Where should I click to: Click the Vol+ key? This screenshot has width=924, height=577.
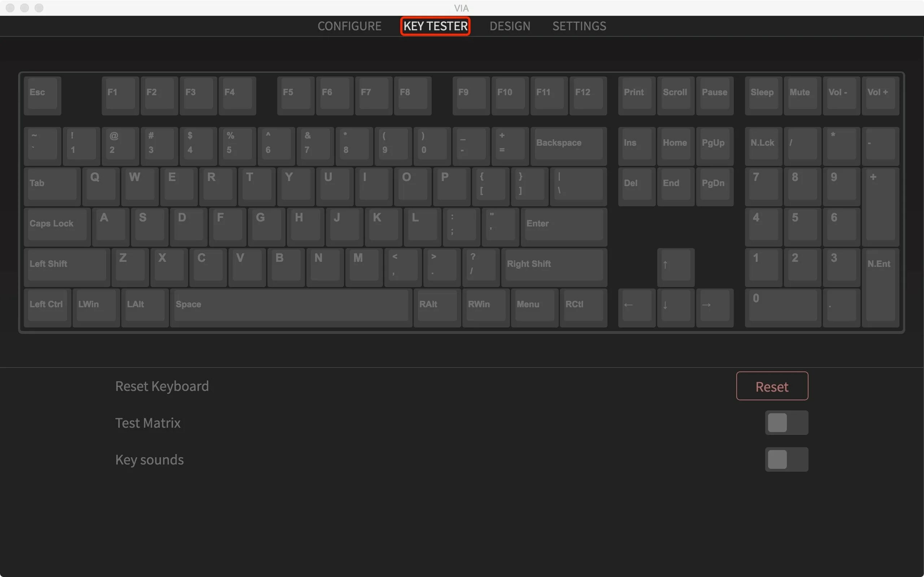[879, 92]
